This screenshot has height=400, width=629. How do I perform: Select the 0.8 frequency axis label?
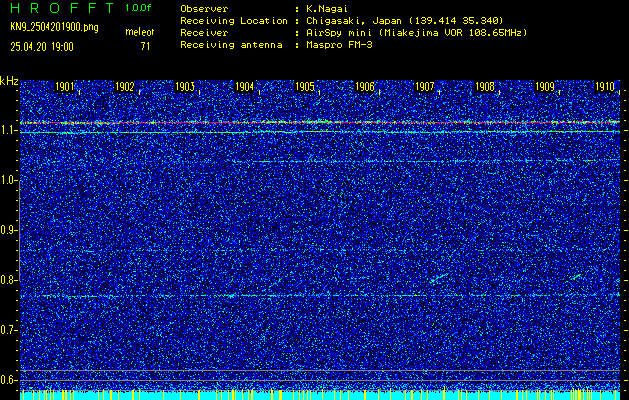tap(8, 280)
